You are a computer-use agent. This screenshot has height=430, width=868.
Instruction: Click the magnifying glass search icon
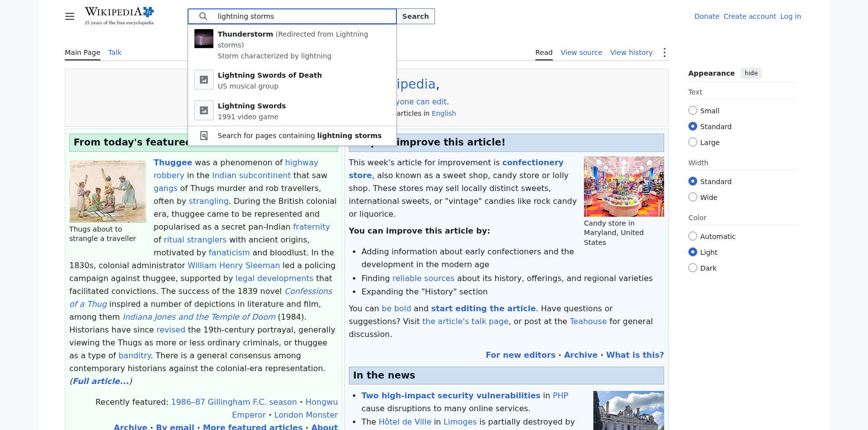[x=203, y=16]
